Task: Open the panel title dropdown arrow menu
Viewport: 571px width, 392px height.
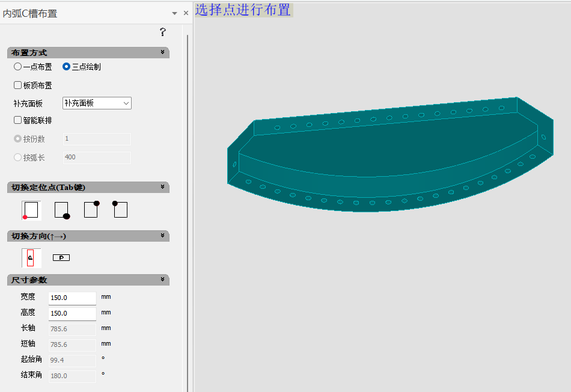Action: point(174,13)
